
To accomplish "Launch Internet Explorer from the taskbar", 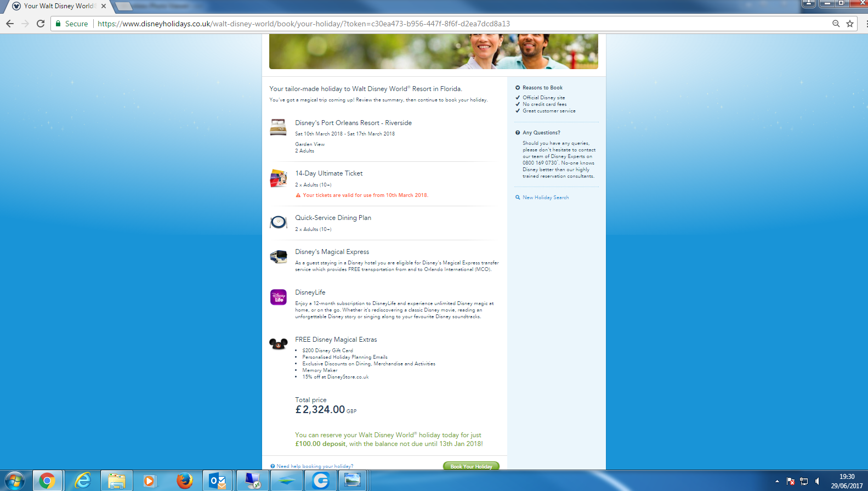I will point(82,481).
